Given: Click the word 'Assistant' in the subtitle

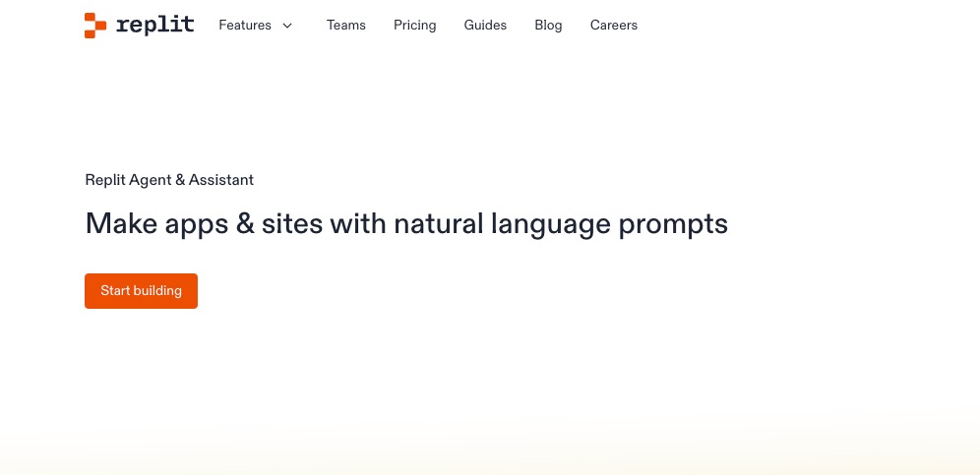Looking at the screenshot, I should 221,180.
